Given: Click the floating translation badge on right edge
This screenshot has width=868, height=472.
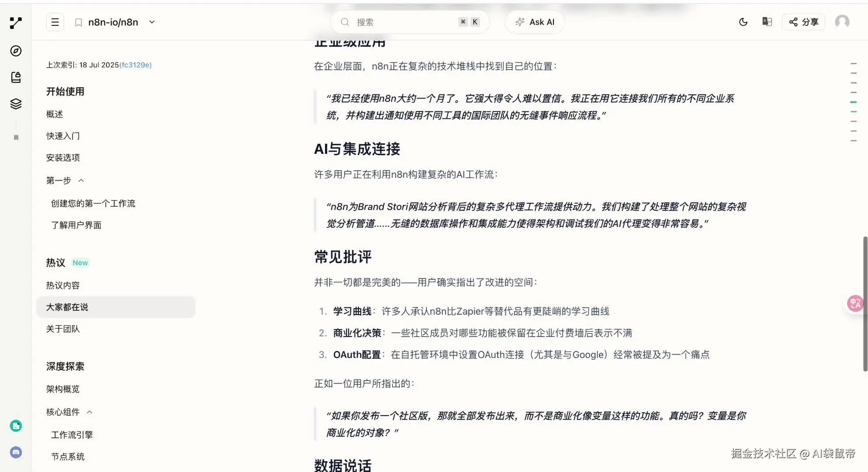Looking at the screenshot, I should pos(856,303).
